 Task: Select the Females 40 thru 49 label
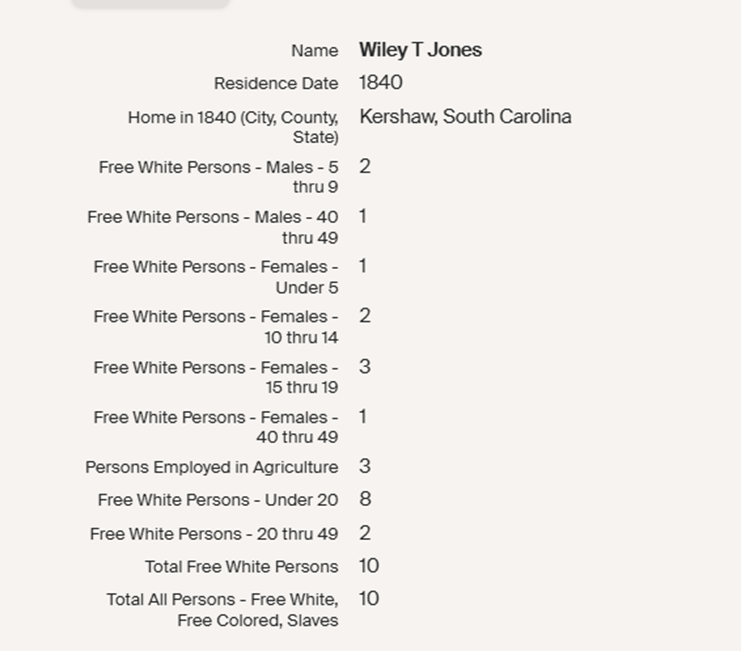(215, 427)
